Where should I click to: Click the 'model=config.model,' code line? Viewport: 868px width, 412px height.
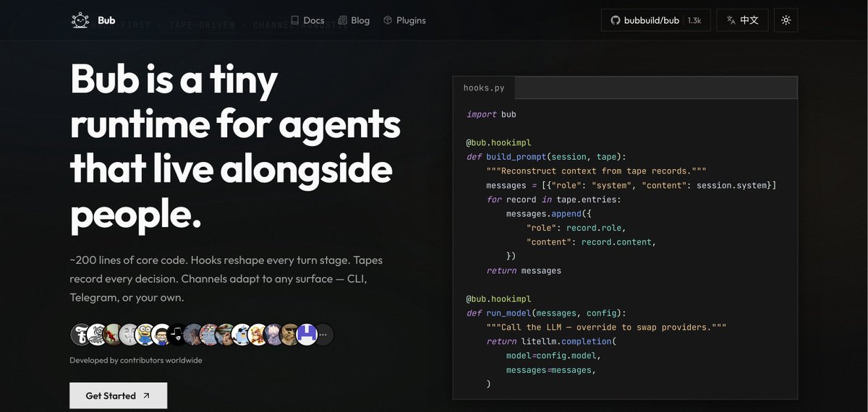(x=553, y=355)
